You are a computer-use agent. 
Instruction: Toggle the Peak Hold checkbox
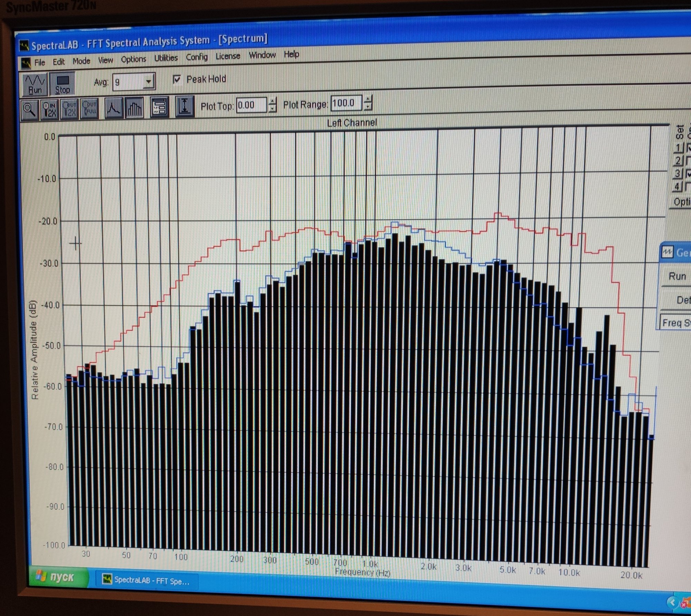(177, 80)
